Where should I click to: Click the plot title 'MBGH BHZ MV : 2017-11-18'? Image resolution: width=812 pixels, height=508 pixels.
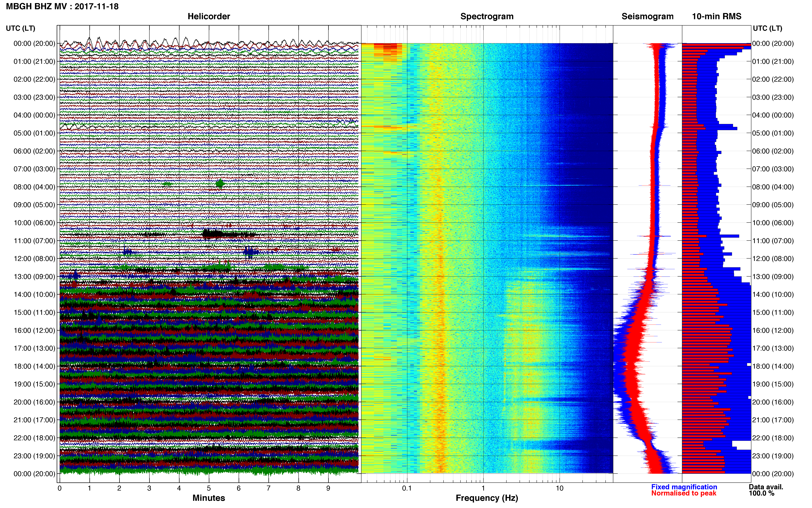click(62, 6)
